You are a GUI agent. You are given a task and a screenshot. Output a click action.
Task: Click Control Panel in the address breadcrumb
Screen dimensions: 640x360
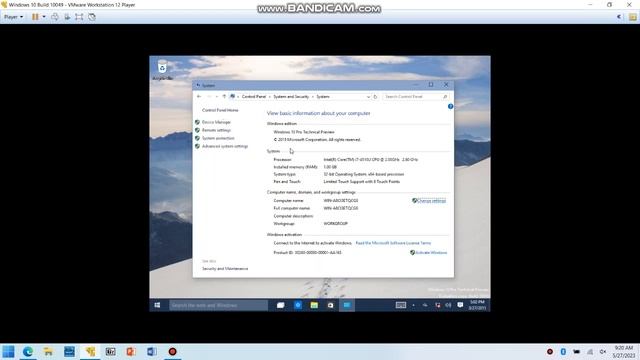point(253,97)
